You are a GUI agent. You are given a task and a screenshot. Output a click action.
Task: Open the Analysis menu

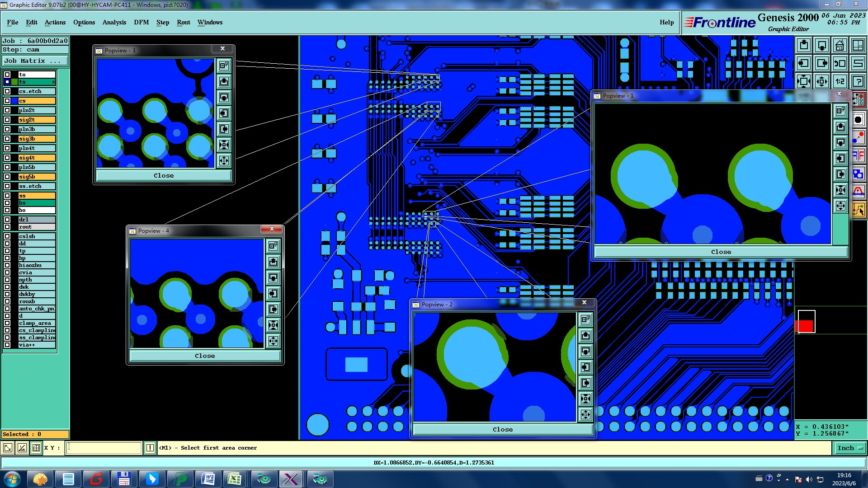click(114, 22)
